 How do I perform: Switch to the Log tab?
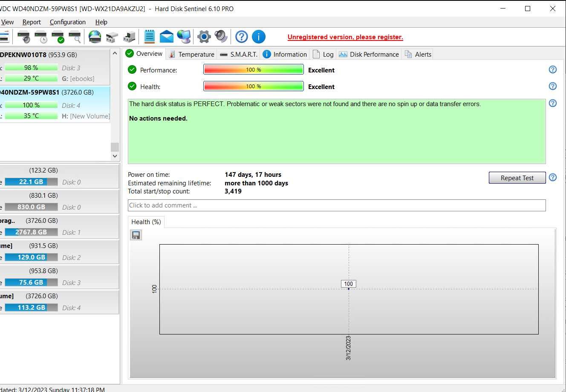coord(323,54)
